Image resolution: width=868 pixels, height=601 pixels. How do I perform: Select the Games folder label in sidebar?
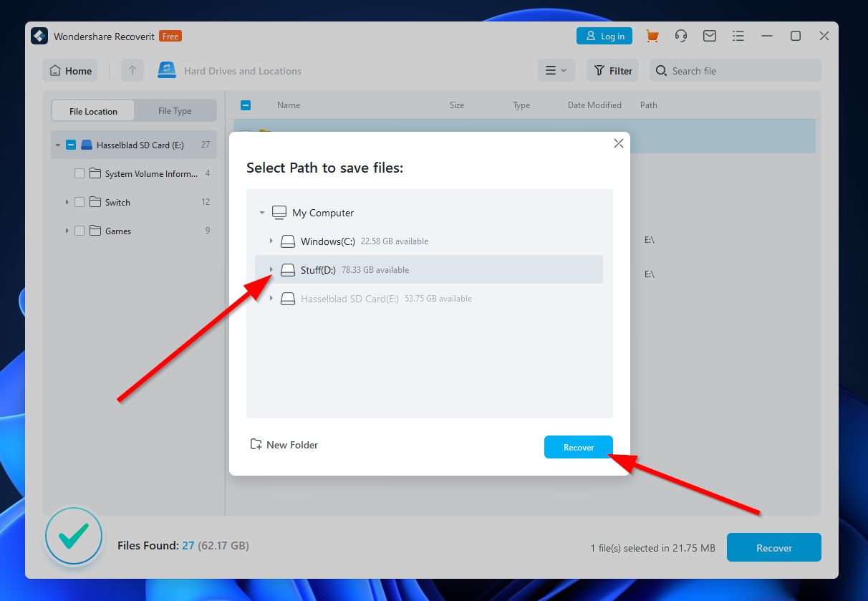(x=118, y=231)
